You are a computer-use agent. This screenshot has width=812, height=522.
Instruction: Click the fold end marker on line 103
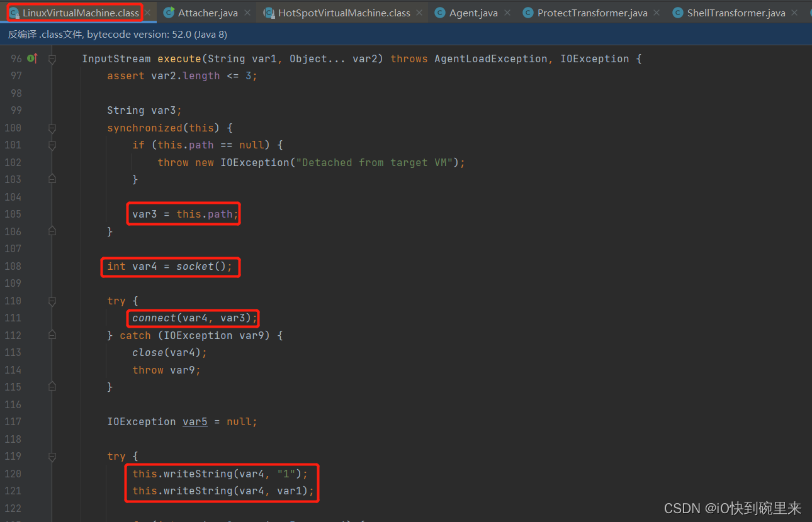coord(52,180)
